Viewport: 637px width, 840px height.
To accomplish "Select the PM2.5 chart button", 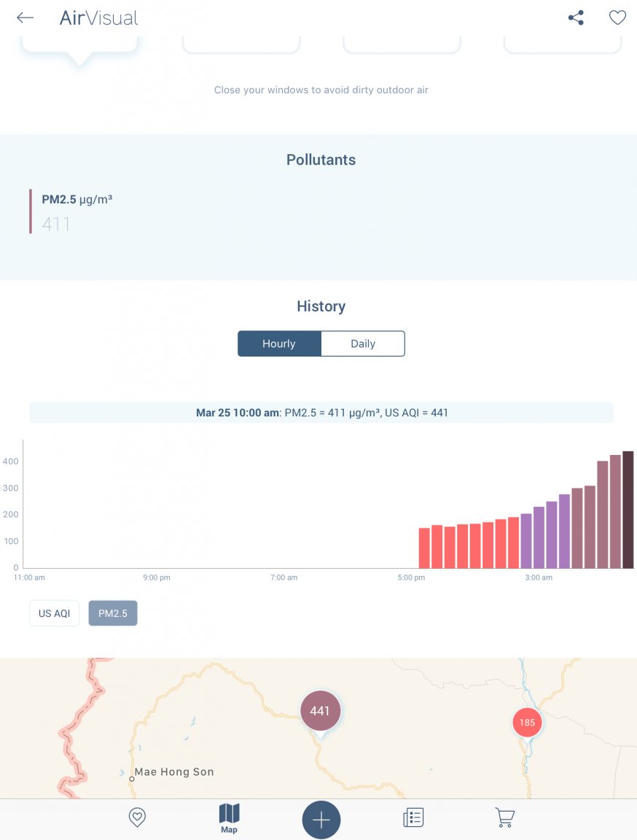I will tap(113, 613).
